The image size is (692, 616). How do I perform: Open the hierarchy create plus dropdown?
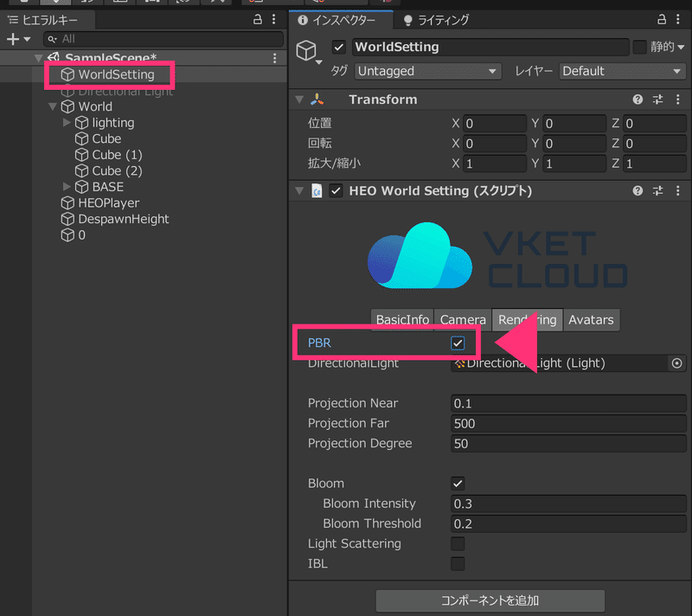point(18,39)
